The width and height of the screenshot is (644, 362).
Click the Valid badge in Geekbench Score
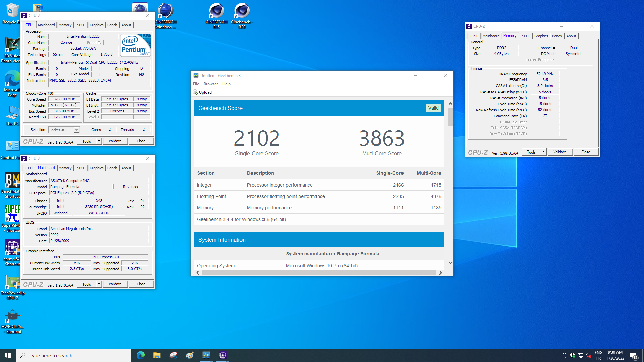coord(433,108)
